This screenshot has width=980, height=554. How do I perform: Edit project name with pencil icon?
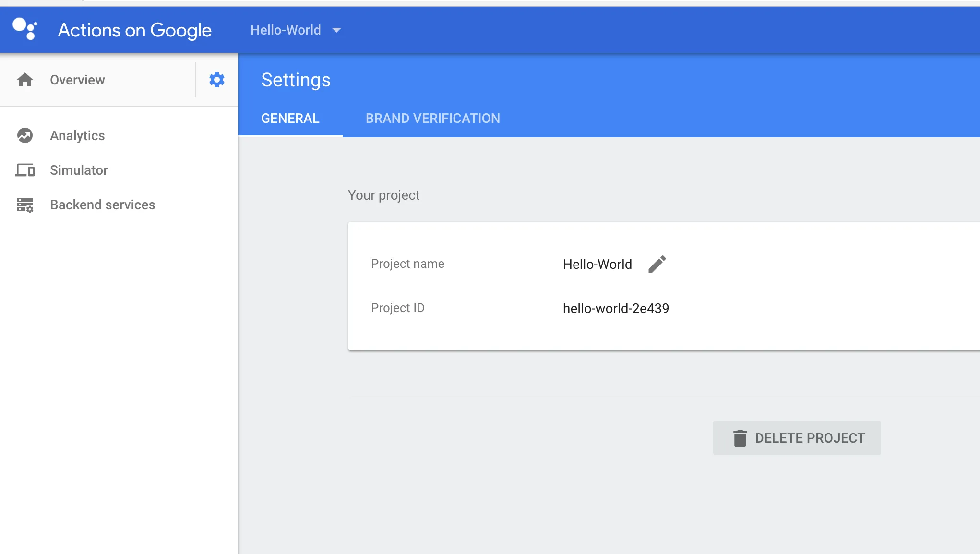click(x=657, y=264)
